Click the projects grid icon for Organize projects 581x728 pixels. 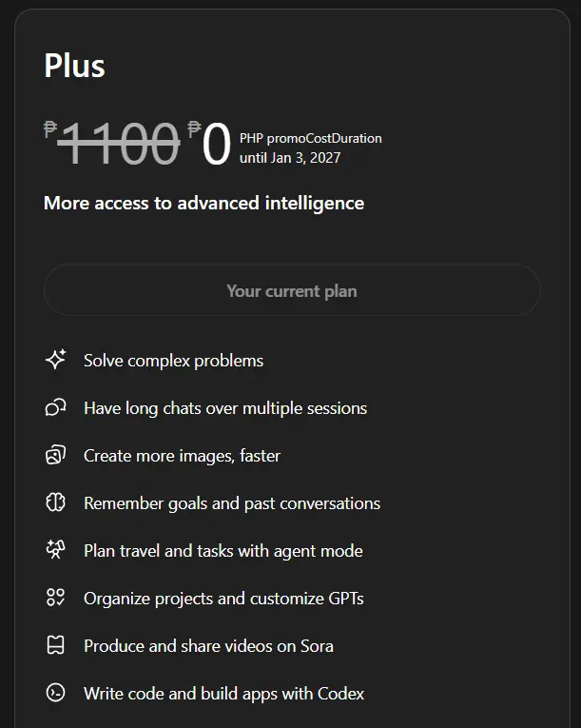(56, 598)
